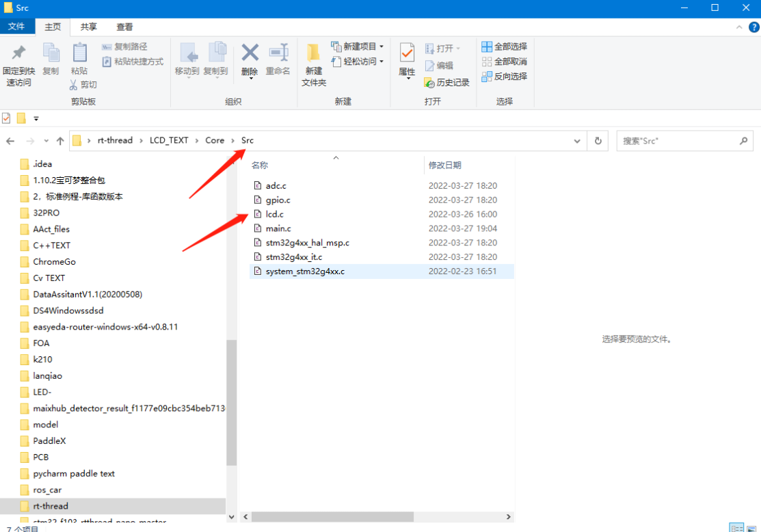Open Easy access dropdown
This screenshot has height=532, width=761.
357,62
